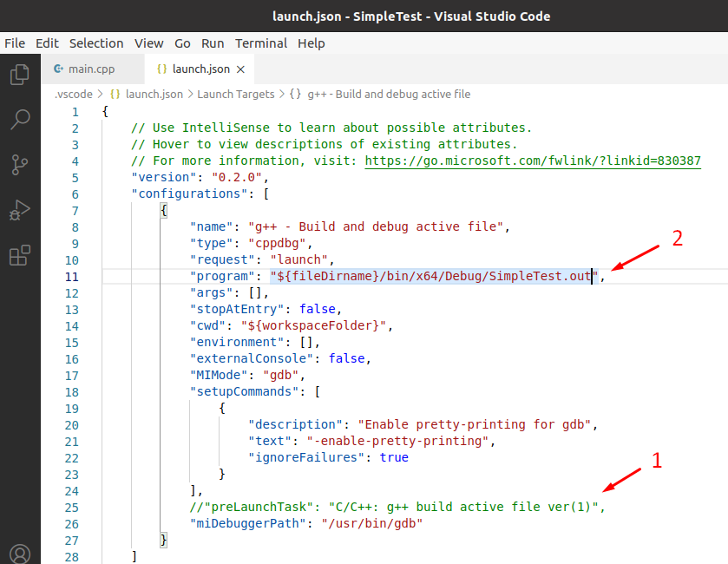Click the "Hover to view descriptions" comment
The width and height of the screenshot is (728, 564).
324,144
